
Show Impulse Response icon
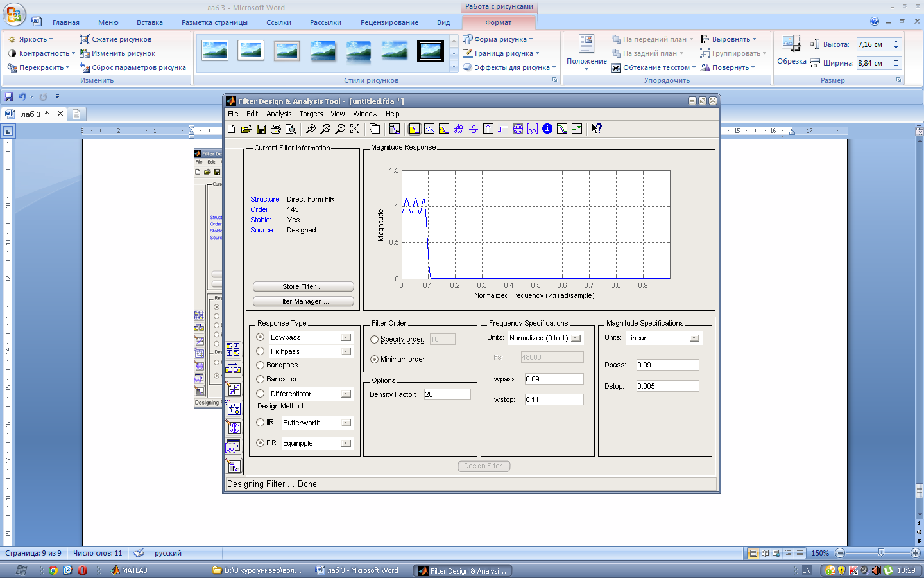(488, 128)
